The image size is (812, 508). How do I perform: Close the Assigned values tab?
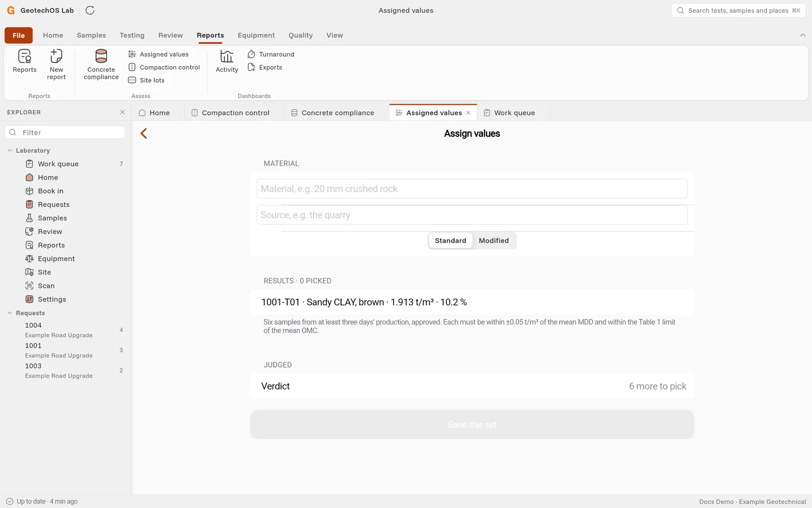coord(468,113)
